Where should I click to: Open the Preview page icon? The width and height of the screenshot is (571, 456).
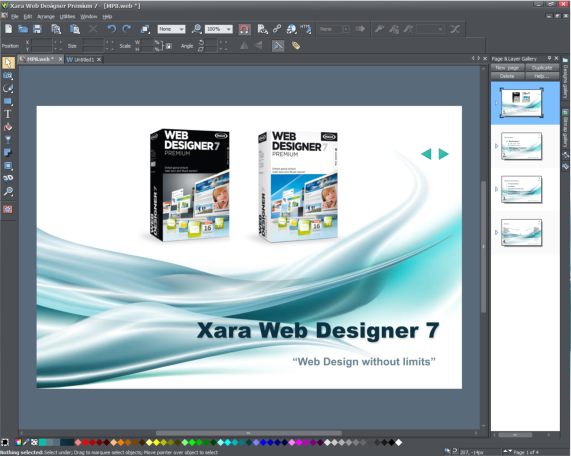click(263, 29)
